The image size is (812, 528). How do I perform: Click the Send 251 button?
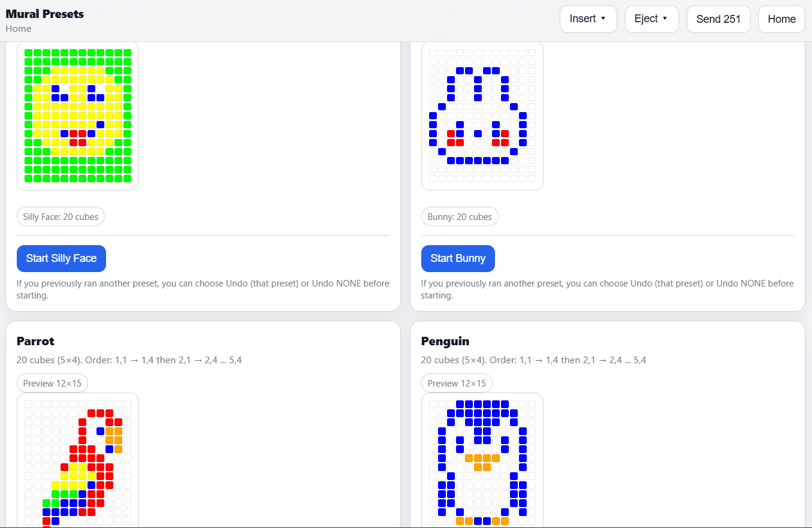click(718, 19)
